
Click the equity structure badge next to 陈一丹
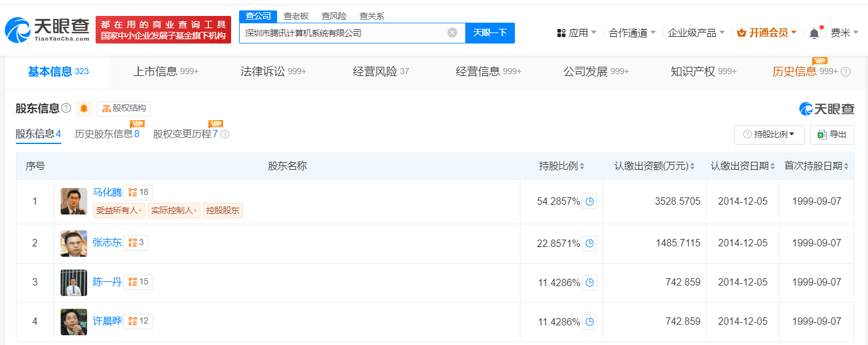(x=138, y=282)
